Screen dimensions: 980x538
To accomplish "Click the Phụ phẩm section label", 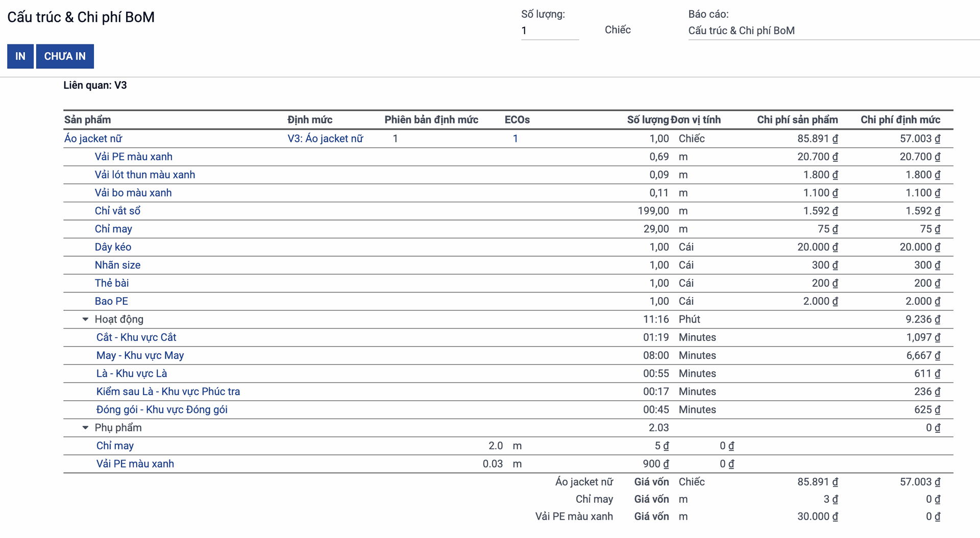I will (118, 428).
